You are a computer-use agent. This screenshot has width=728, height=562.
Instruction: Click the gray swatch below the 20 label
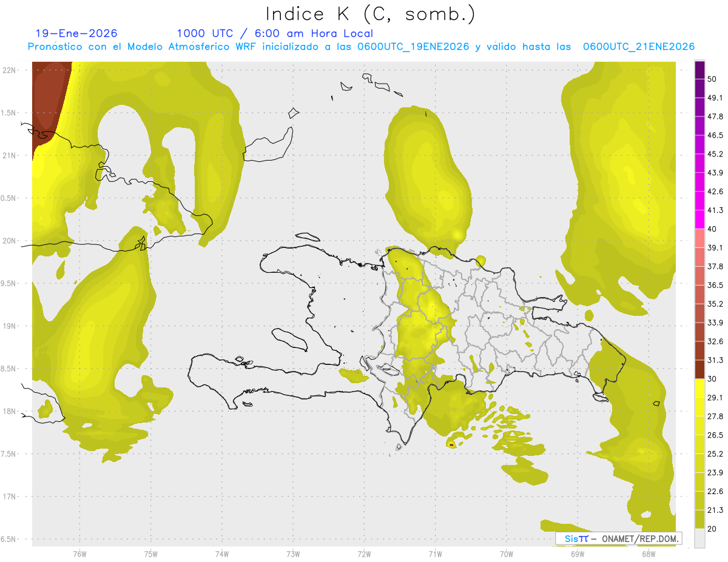699,538
